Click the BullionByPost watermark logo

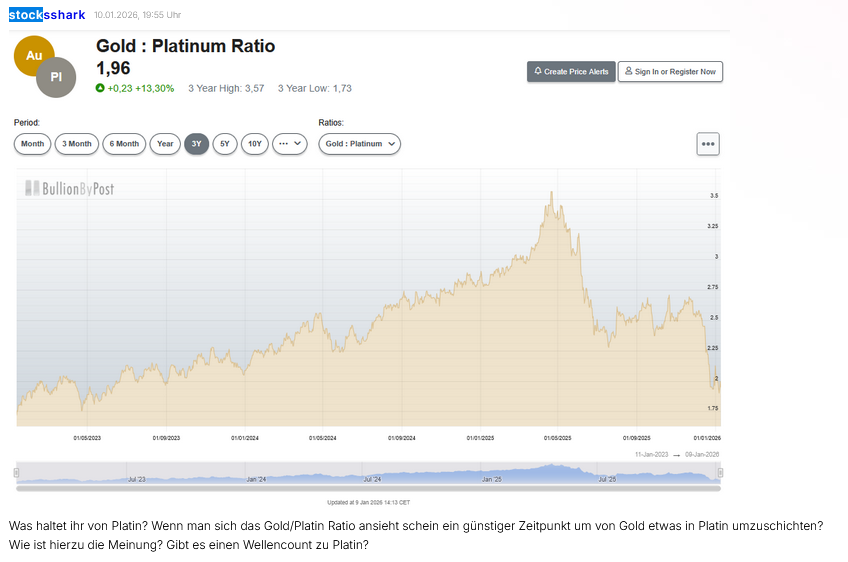69,188
